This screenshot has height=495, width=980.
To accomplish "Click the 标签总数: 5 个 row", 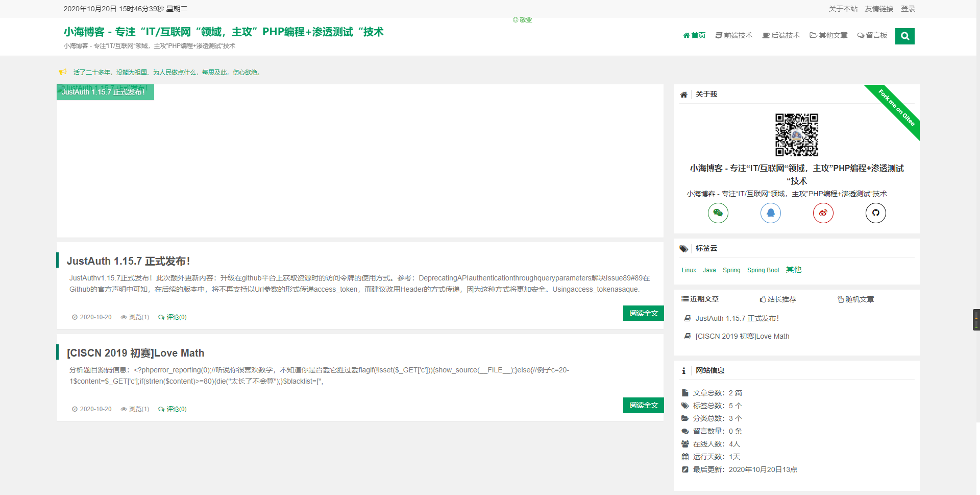I will (712, 406).
